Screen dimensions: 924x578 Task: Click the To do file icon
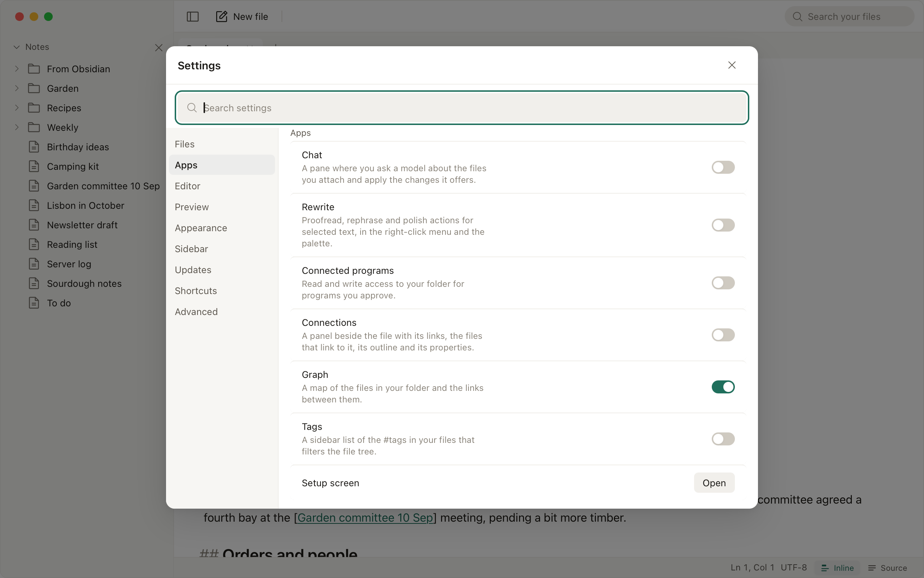tap(34, 303)
